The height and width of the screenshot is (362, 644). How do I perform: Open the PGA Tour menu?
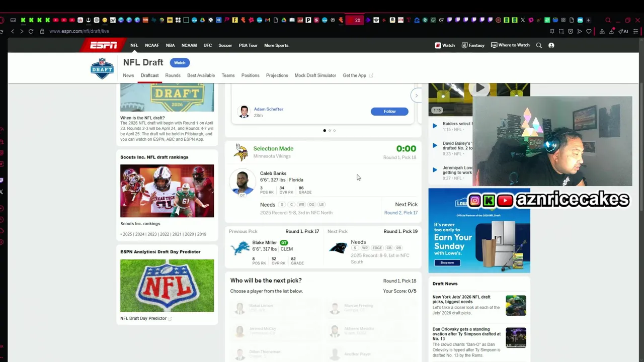coord(248,45)
